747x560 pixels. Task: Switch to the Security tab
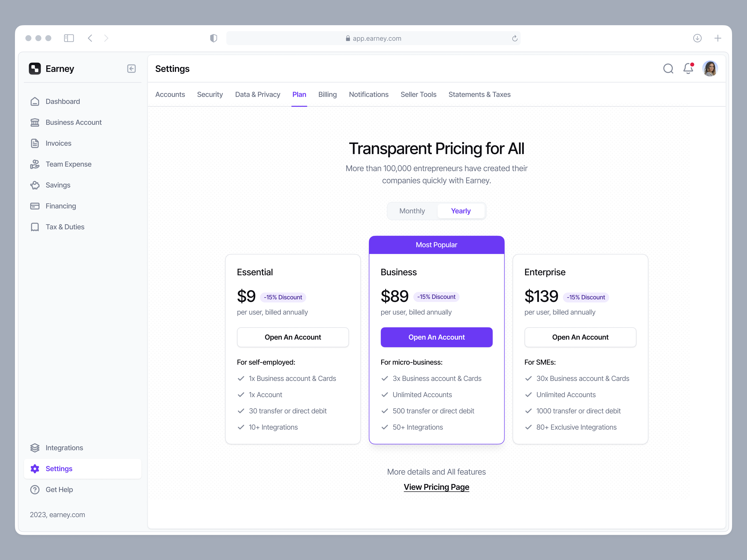coord(210,94)
